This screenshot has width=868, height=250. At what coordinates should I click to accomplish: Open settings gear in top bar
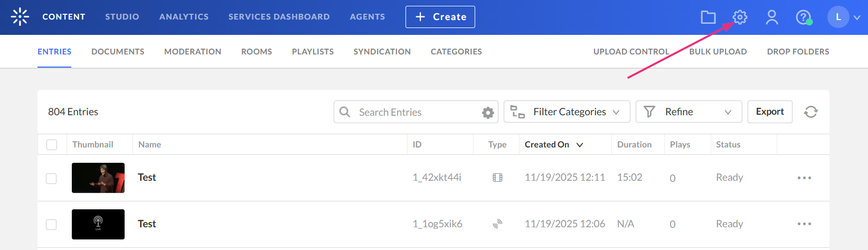tap(740, 17)
